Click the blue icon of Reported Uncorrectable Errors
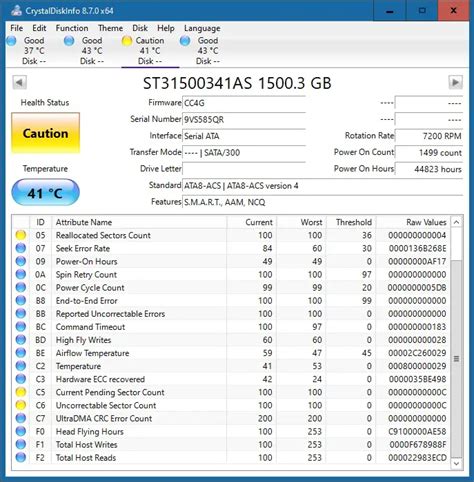 21,314
